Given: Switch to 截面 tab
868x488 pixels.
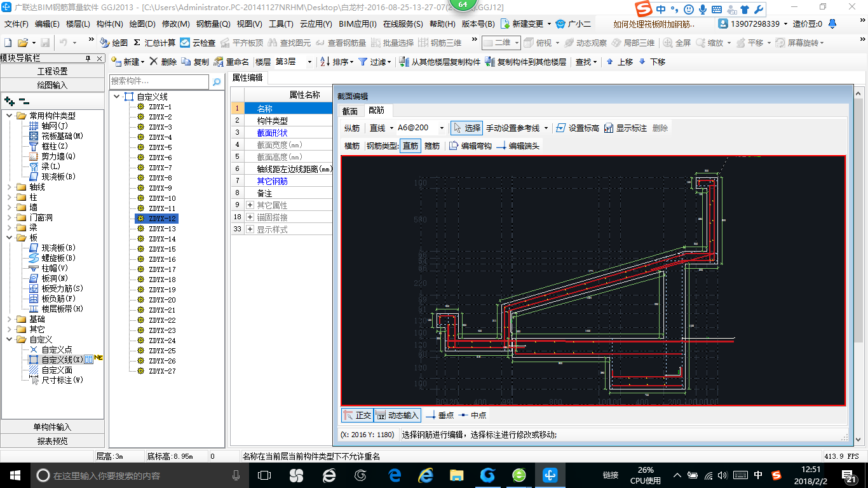Looking at the screenshot, I should [x=349, y=111].
